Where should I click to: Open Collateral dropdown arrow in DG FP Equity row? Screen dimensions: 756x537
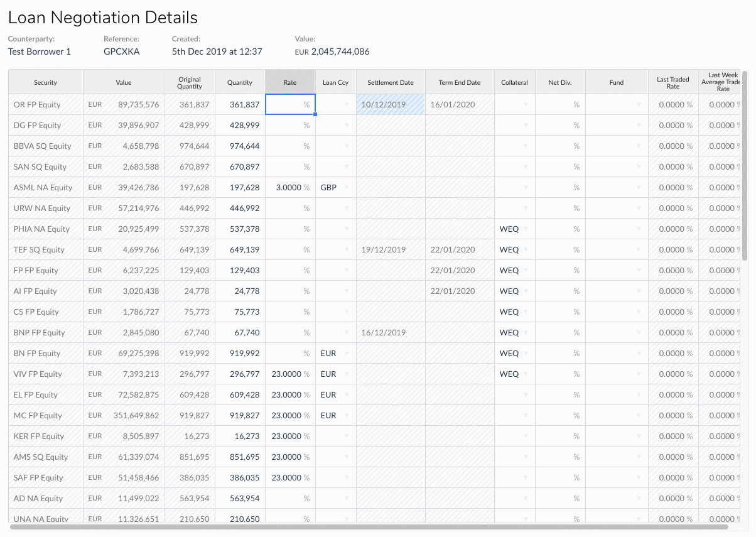pos(526,126)
